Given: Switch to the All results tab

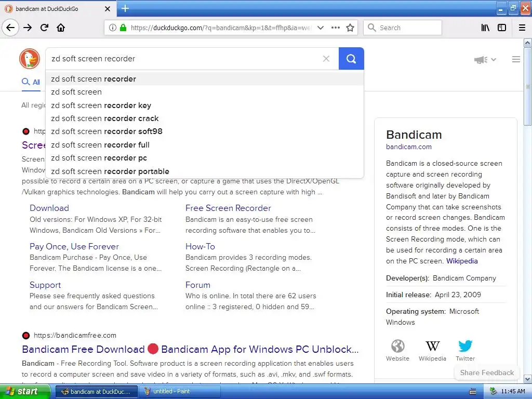Looking at the screenshot, I should click(31, 82).
